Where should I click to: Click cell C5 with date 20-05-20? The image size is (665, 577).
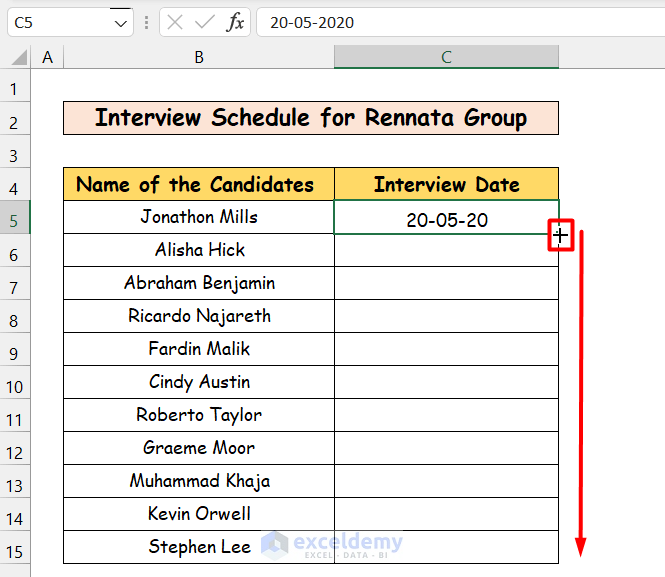[446, 218]
